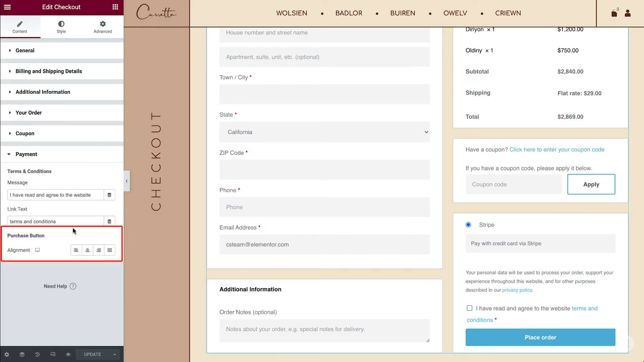The height and width of the screenshot is (362, 644).
Task: Switch to the Style tab
Action: coord(61,27)
